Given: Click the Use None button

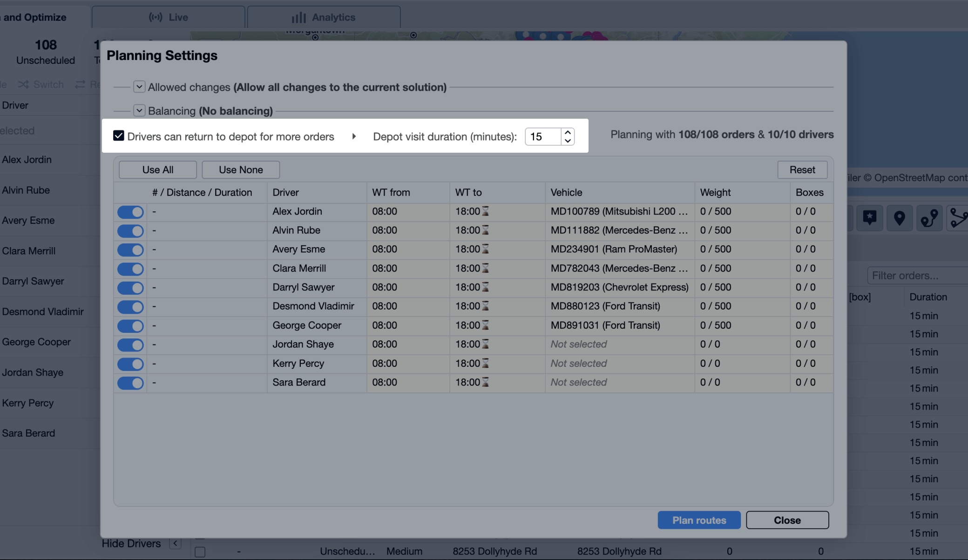Looking at the screenshot, I should (x=241, y=169).
